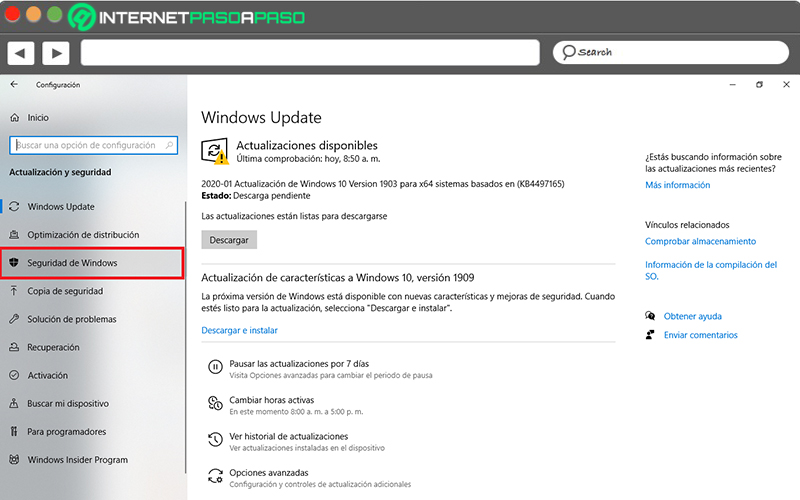Go to Windows Insider Program
Viewport: 800px width, 500px height.
77,460
